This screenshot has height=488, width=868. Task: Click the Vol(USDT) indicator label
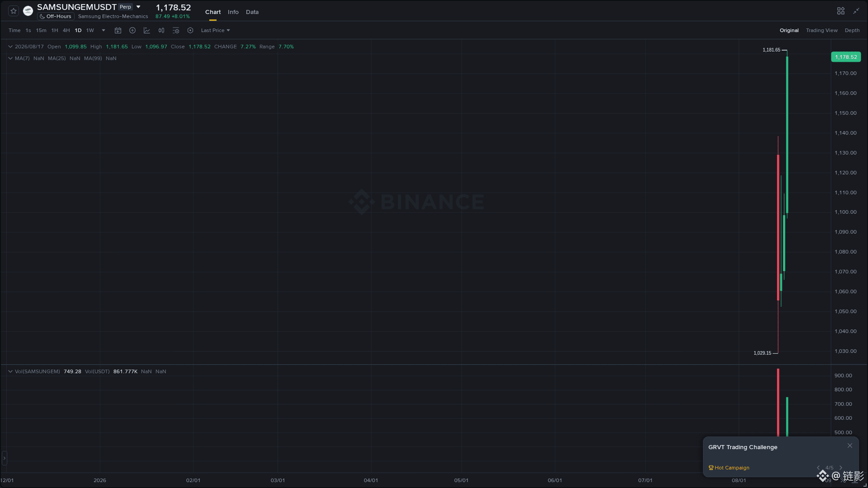click(x=97, y=371)
